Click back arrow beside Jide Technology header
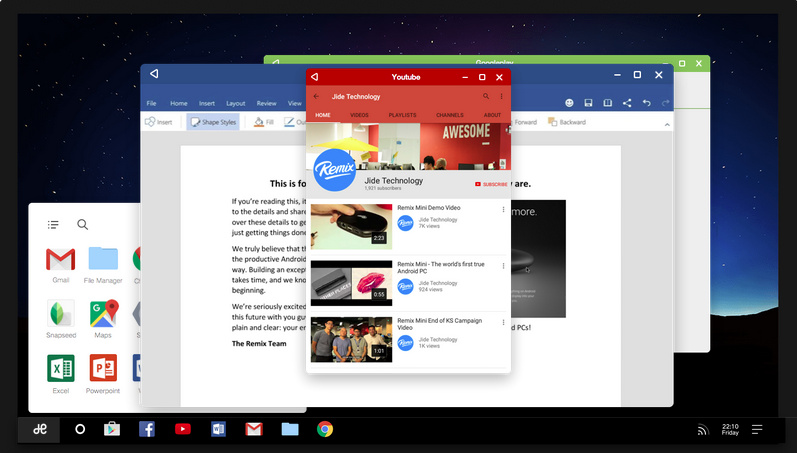The width and height of the screenshot is (797, 453). point(316,96)
